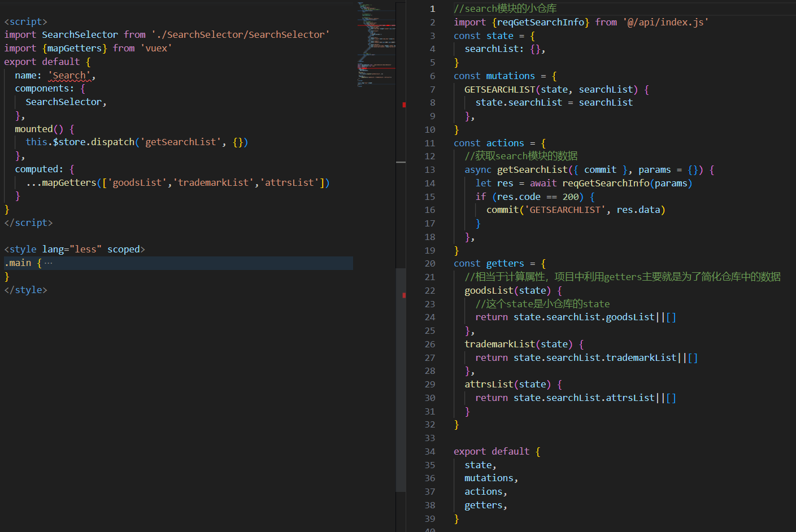Click the comment about getters on line 21
This screenshot has width=796, height=532.
click(623, 277)
